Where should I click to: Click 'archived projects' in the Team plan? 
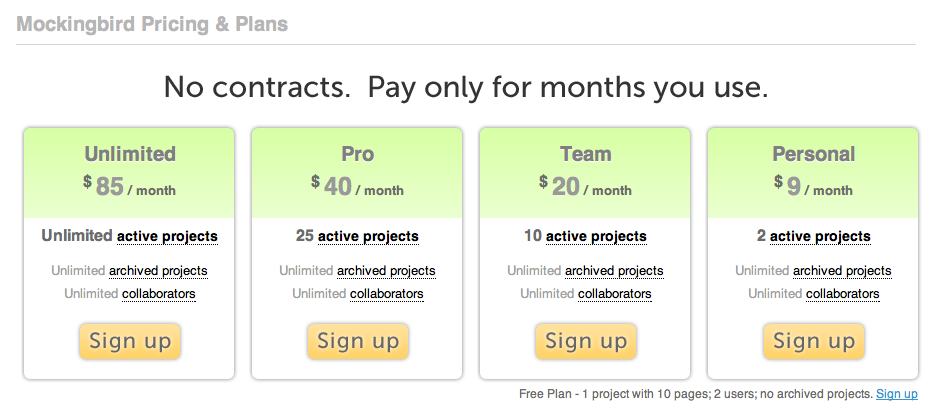[x=614, y=271]
